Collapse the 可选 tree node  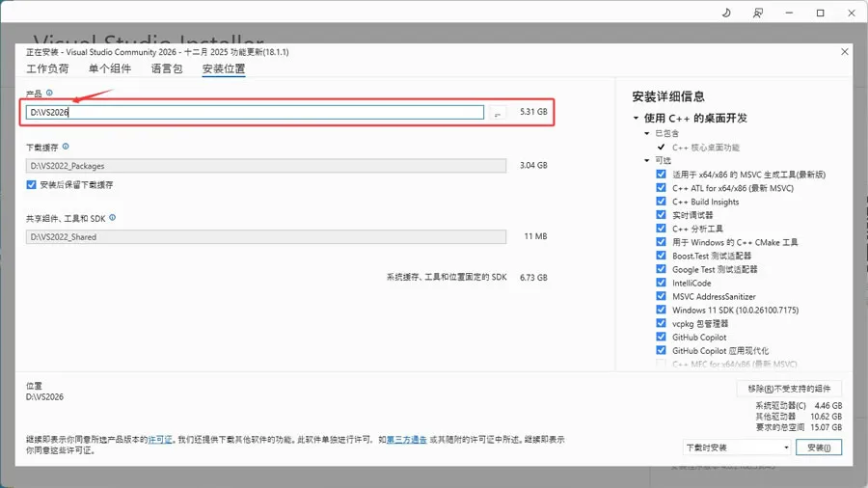click(646, 160)
